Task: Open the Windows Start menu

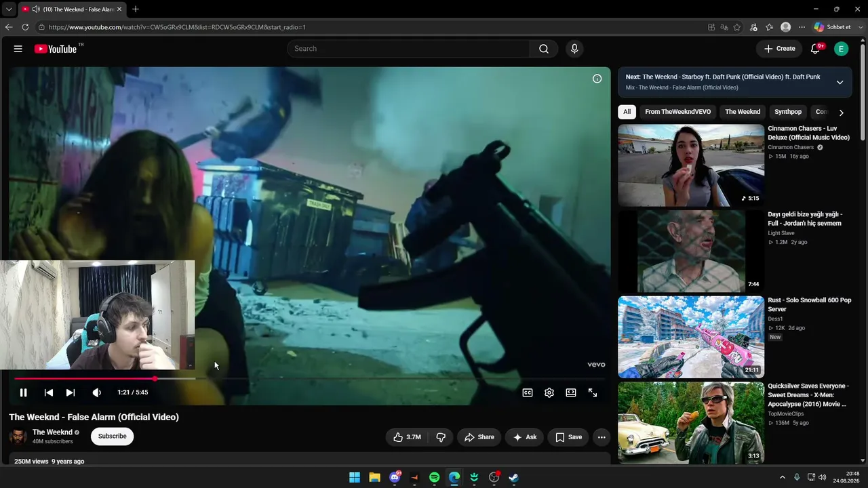Action: coord(355,477)
